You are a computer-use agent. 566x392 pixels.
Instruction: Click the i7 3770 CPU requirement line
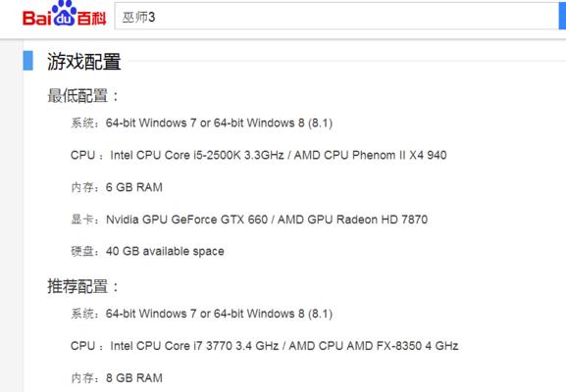pyautogui.click(x=264, y=346)
